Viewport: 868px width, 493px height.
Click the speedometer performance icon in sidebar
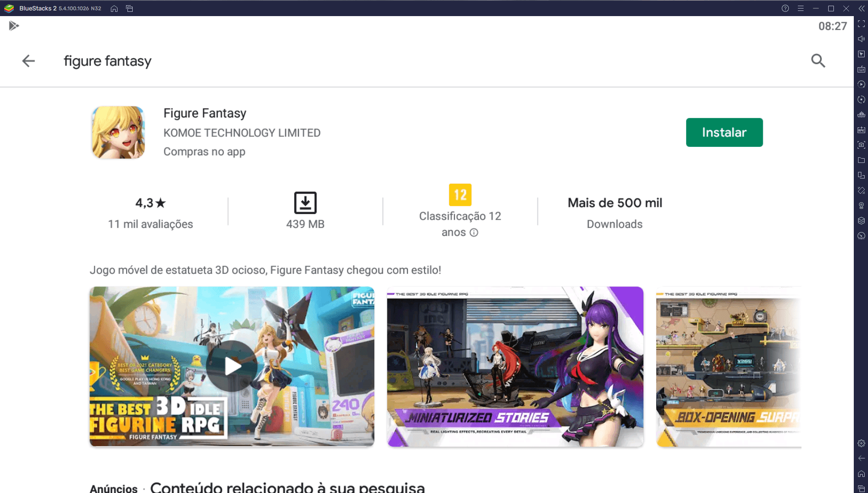tap(861, 236)
